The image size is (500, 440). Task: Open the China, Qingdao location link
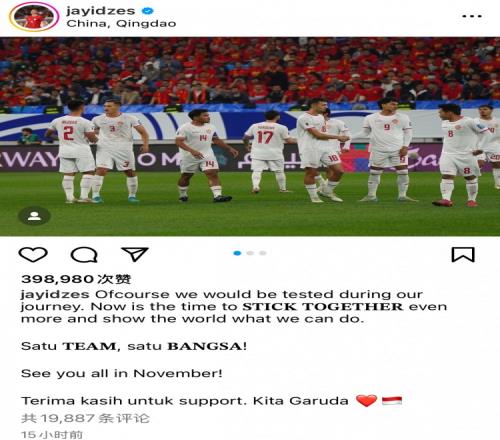coord(121,23)
